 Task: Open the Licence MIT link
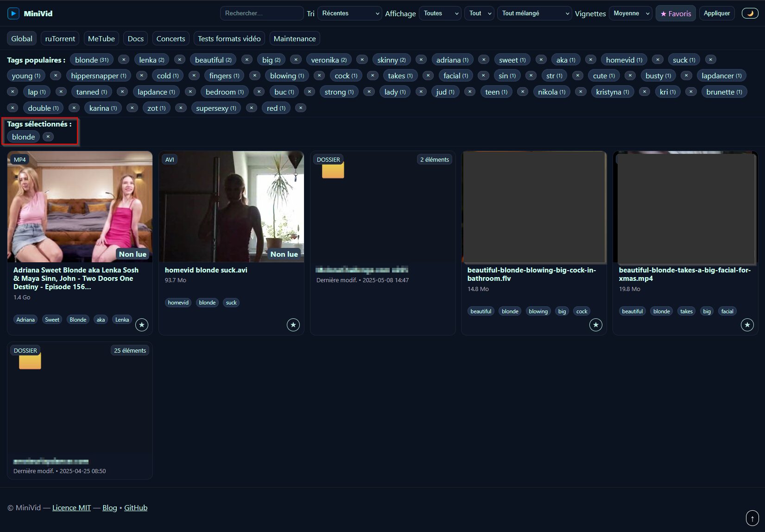[72, 507]
